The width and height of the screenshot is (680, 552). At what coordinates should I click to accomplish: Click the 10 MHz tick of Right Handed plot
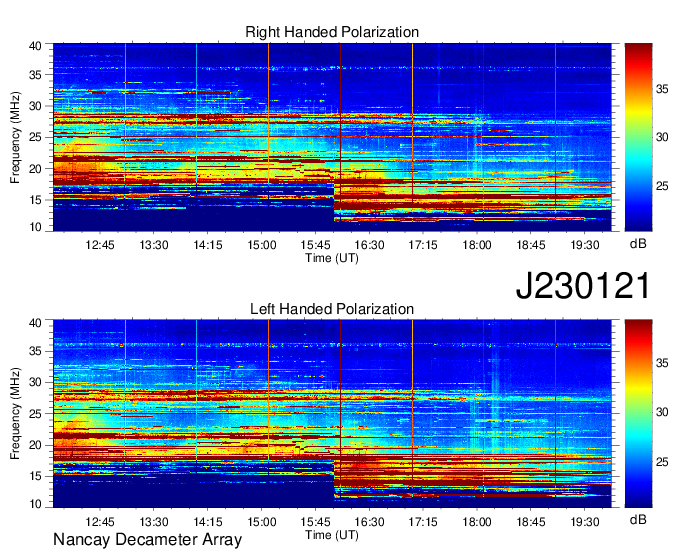(x=36, y=227)
